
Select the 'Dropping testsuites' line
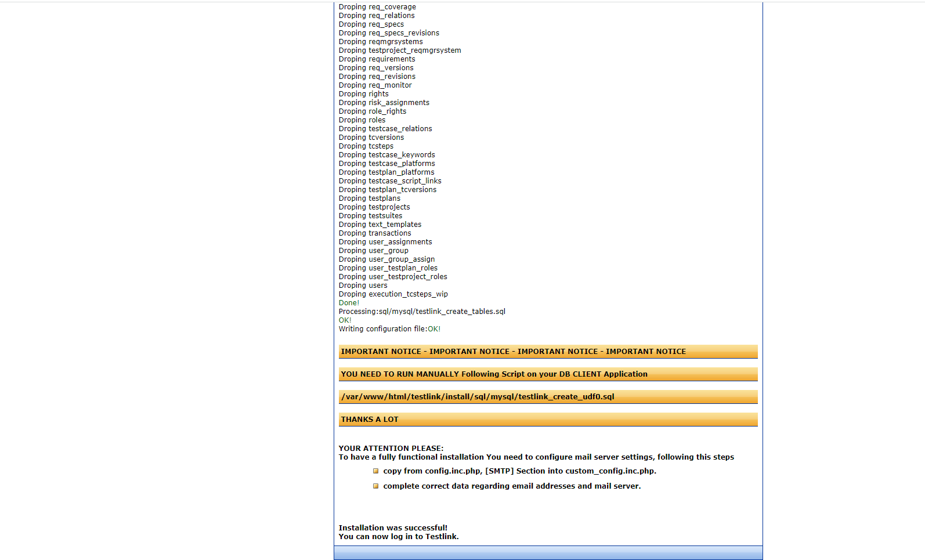click(370, 216)
